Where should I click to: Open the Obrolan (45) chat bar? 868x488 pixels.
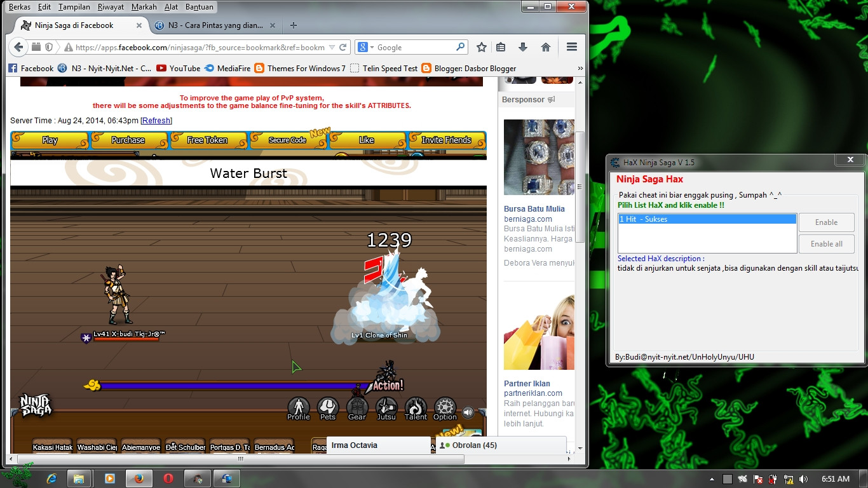[501, 445]
